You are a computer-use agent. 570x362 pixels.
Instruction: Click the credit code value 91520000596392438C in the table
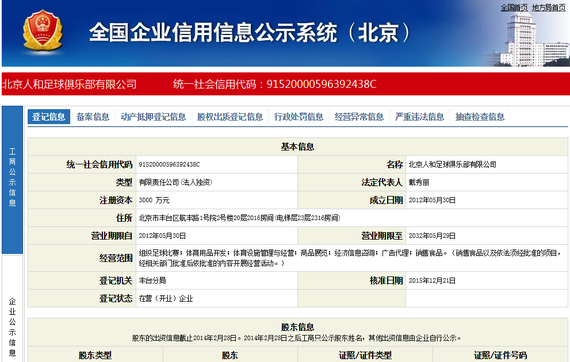click(x=169, y=165)
